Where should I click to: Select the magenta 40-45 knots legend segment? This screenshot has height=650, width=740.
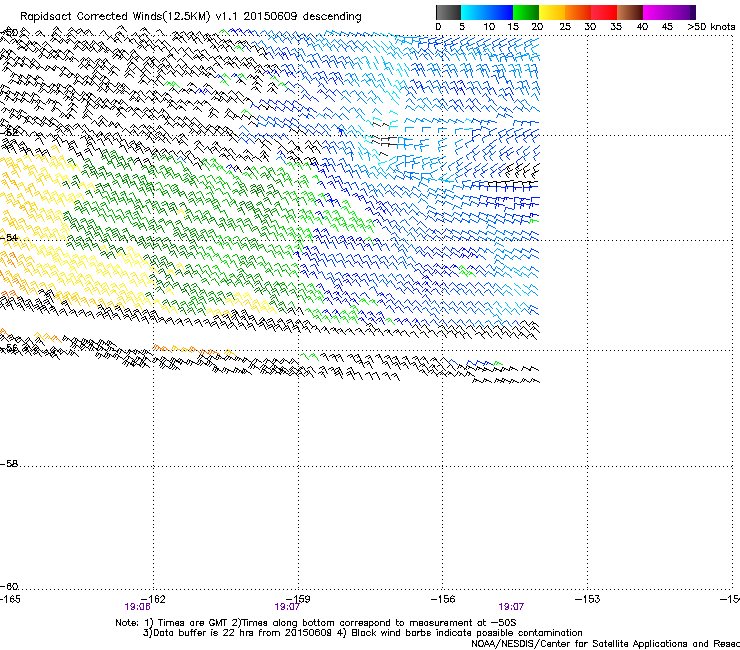pos(656,12)
